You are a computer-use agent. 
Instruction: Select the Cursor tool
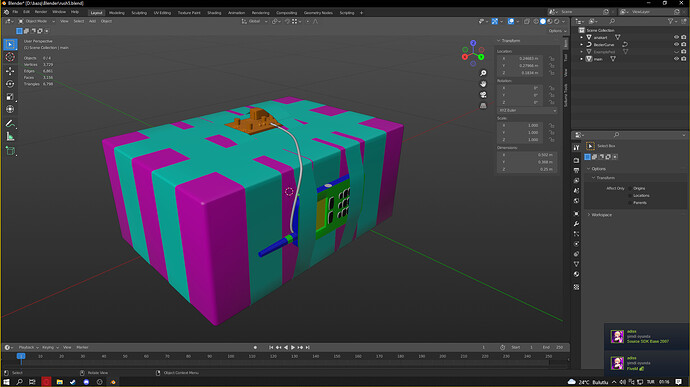pyautogui.click(x=10, y=57)
